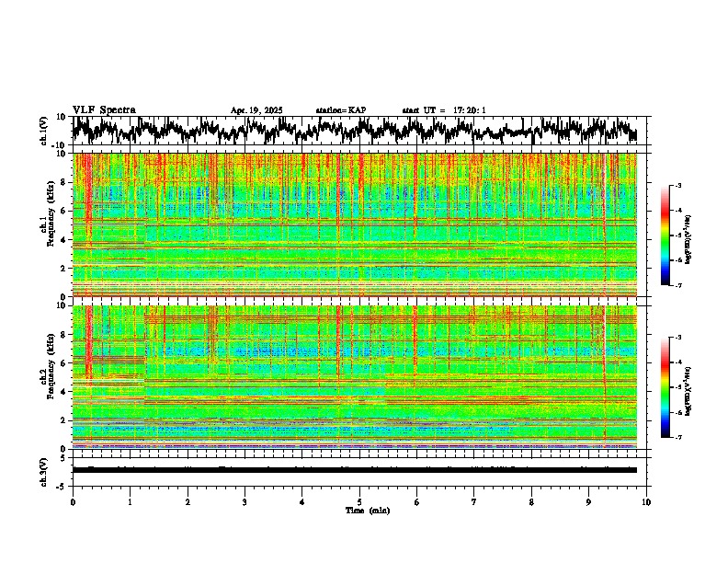Select the date text "Apr. 19, 2025"

click(x=256, y=110)
